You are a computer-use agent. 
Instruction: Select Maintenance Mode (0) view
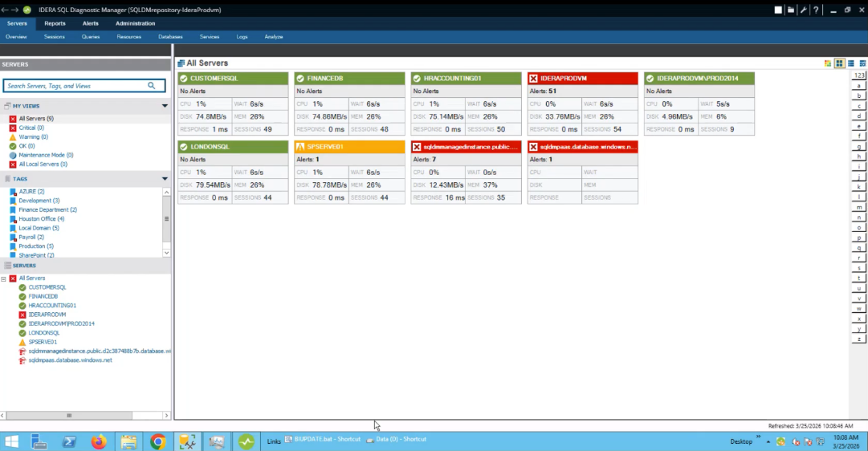pyautogui.click(x=46, y=155)
